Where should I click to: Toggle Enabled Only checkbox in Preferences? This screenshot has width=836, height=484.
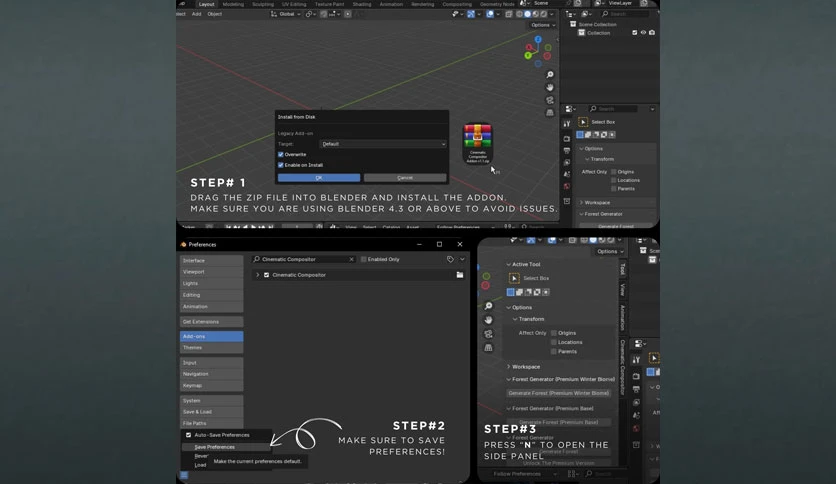click(364, 259)
